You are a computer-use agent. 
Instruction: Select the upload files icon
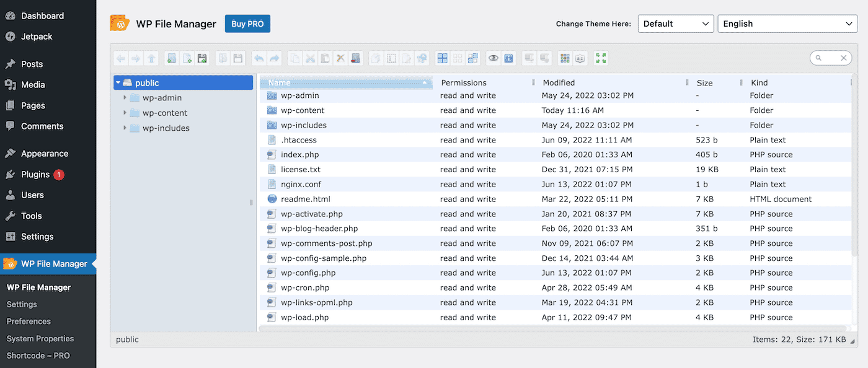202,58
